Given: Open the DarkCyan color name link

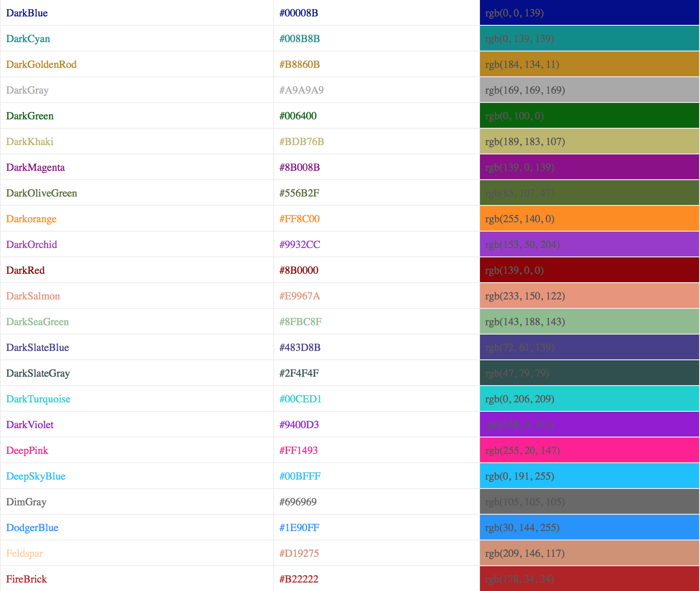Looking at the screenshot, I should click(x=28, y=39).
